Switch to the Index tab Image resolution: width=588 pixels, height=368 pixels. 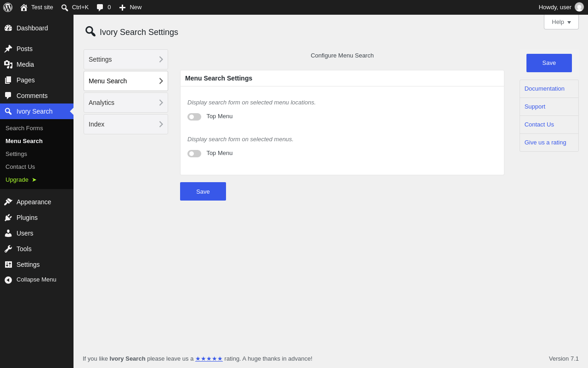tap(126, 124)
